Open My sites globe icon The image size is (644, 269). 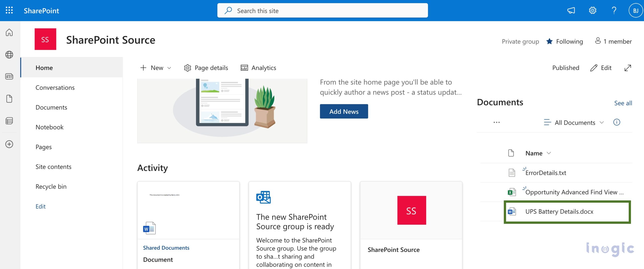coord(9,55)
